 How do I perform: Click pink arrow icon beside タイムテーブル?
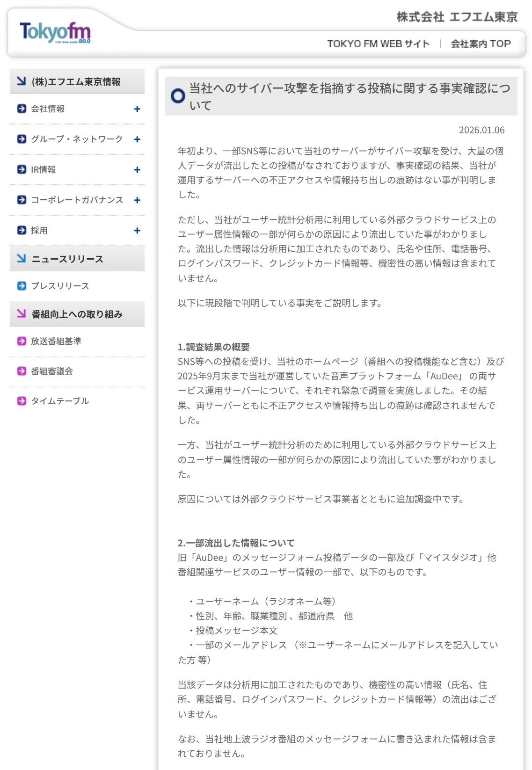point(22,401)
